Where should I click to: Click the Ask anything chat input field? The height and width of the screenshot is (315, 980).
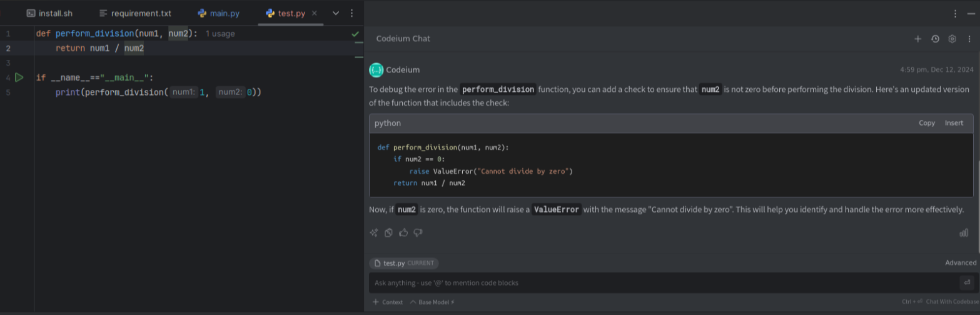click(x=663, y=282)
